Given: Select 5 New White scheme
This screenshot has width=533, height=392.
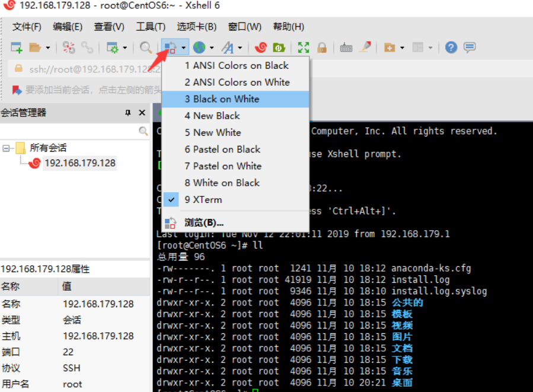Looking at the screenshot, I should pyautogui.click(x=235, y=132).
